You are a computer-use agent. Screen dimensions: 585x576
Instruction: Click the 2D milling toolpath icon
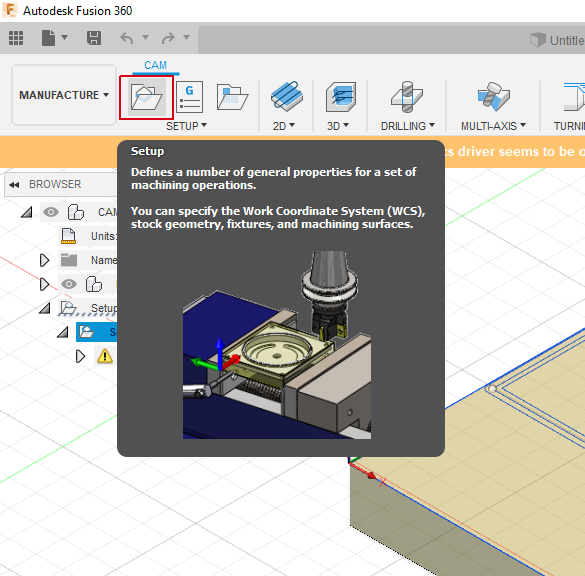pos(287,96)
